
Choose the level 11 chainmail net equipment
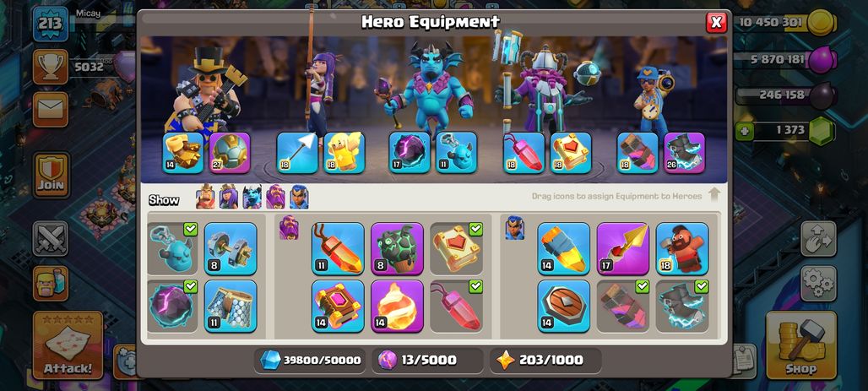(x=231, y=307)
